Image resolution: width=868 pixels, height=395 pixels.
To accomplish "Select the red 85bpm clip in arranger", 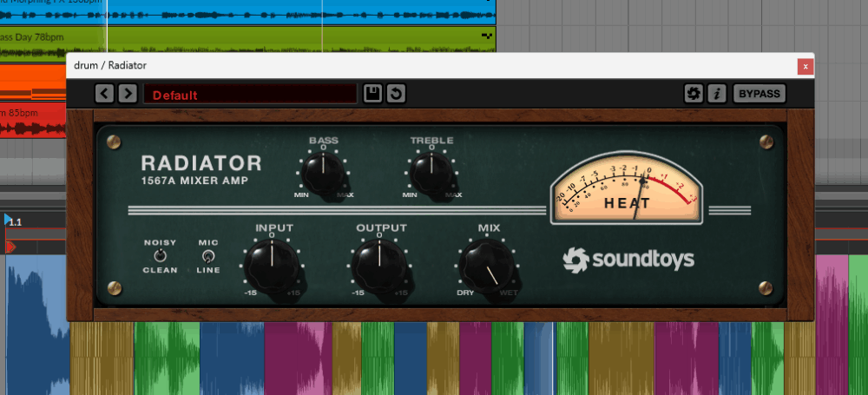I will 33,120.
